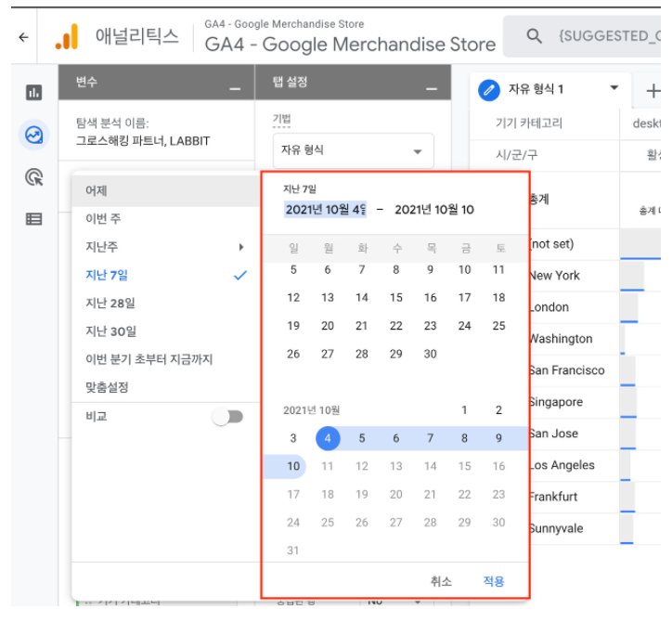Click GA4 - Google Merchandise Store property title
The width and height of the screenshot is (672, 622).
click(x=350, y=45)
